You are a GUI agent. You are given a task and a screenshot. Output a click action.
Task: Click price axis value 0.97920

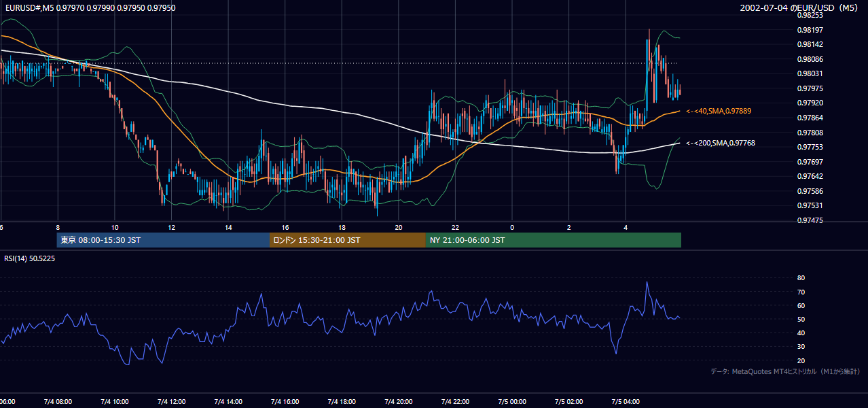coord(810,103)
